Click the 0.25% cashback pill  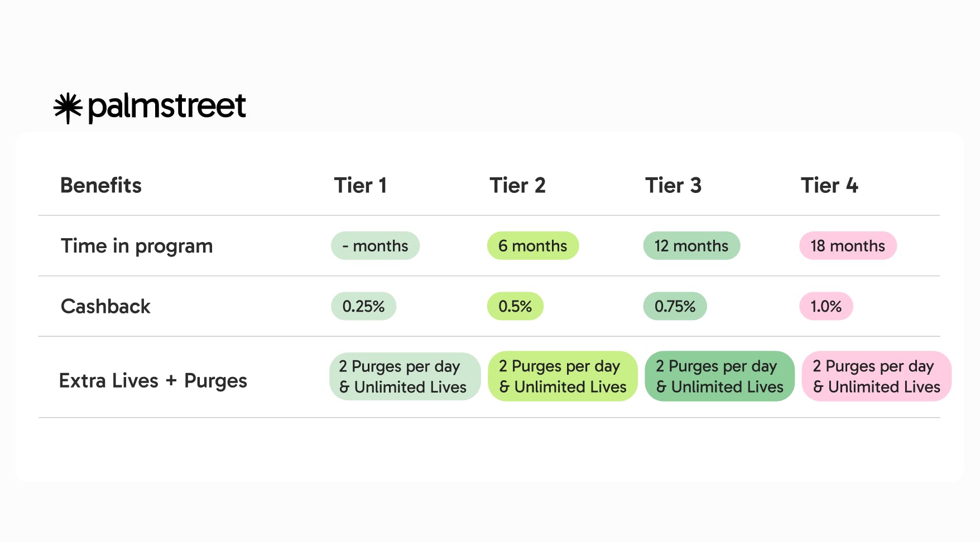point(363,306)
